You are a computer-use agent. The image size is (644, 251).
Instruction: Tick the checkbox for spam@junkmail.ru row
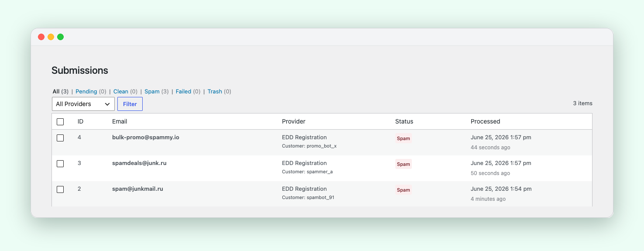[x=60, y=189]
